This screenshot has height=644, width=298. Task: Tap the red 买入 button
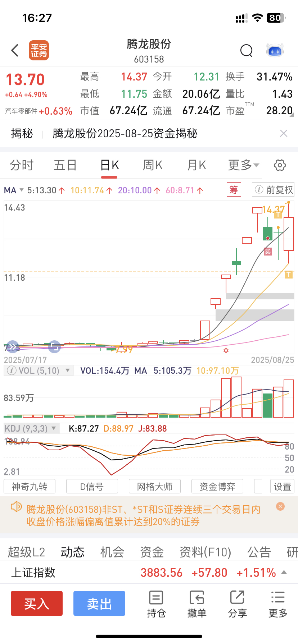37,603
